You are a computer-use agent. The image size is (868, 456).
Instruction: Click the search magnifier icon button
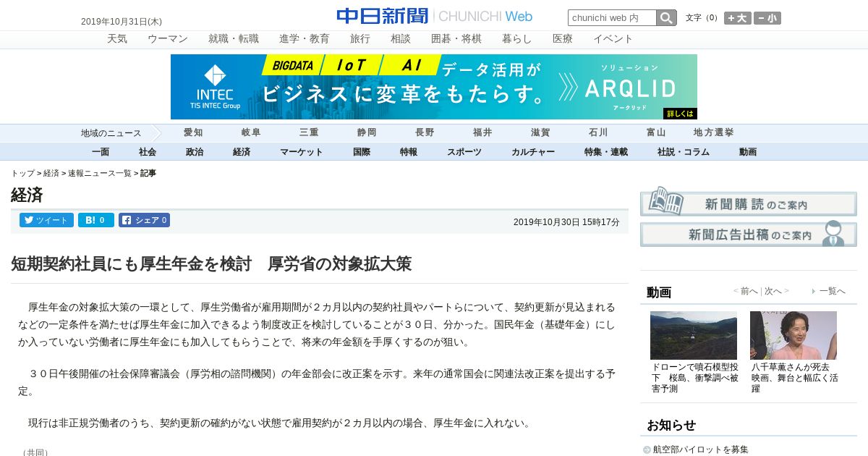coord(666,18)
